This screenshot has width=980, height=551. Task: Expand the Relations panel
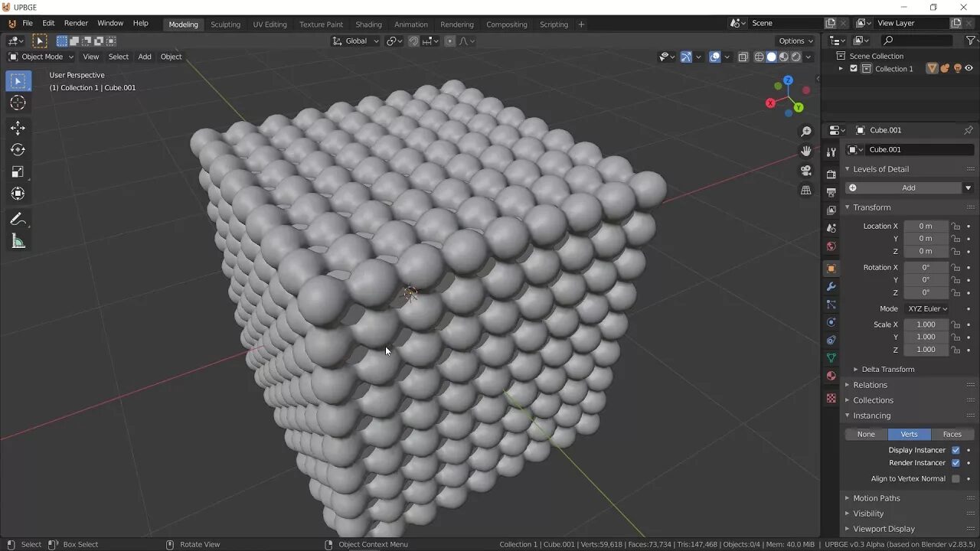click(870, 385)
